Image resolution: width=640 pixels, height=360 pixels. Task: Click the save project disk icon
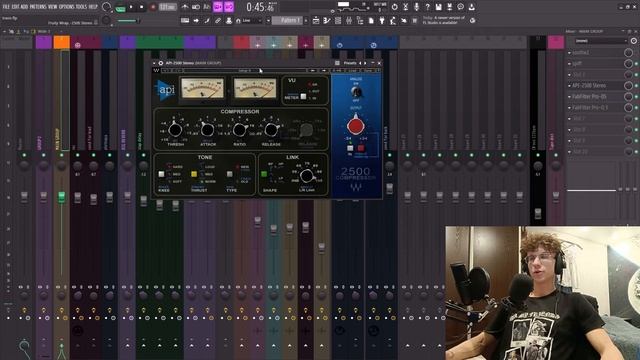coord(438,7)
